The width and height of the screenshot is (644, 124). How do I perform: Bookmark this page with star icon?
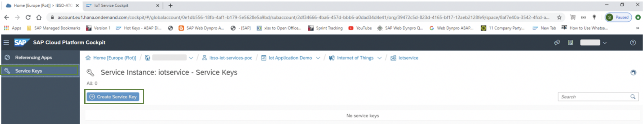[x=559, y=17]
